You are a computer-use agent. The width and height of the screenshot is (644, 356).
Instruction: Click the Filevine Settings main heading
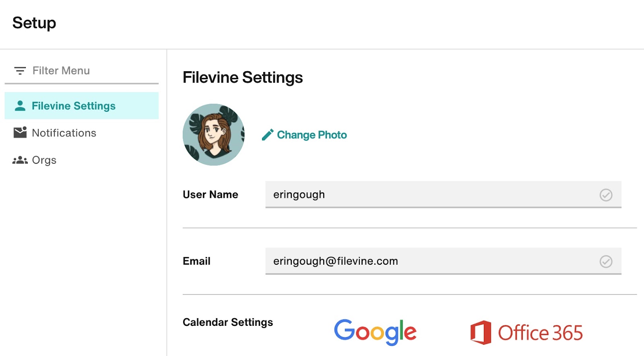243,78
